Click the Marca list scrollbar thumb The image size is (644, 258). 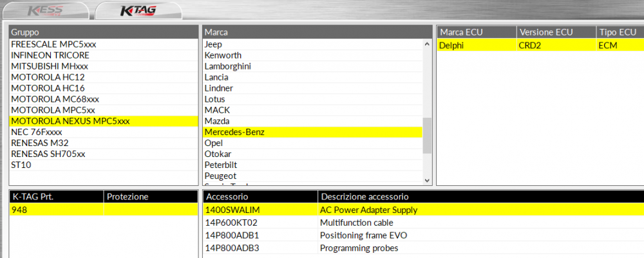pos(426,136)
